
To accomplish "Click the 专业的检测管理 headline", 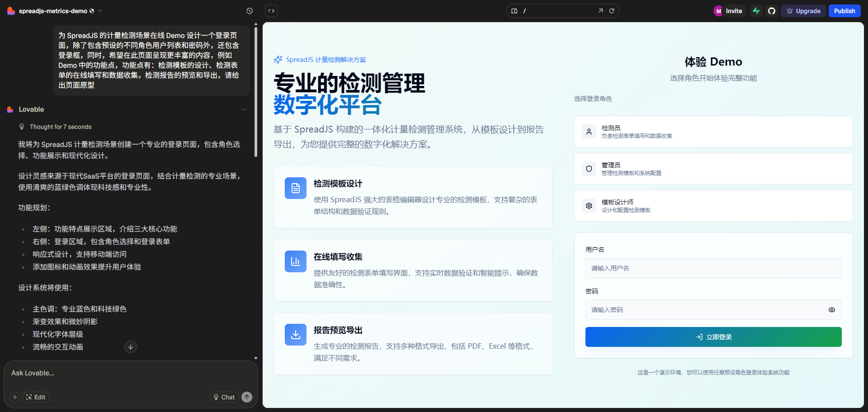I will click(349, 83).
